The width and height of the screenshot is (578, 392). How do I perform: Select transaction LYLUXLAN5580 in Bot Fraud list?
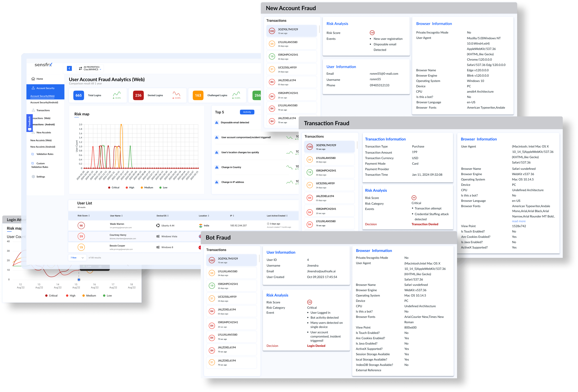pos(231,273)
